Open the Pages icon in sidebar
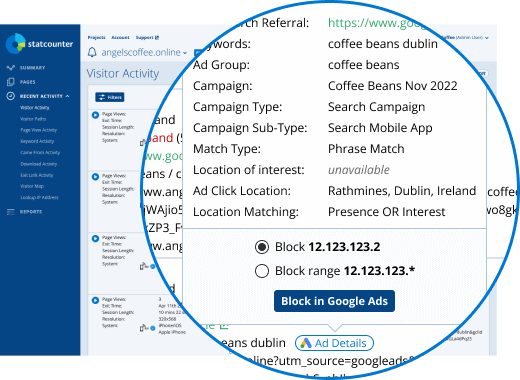This screenshot has height=380, width=520. click(x=11, y=82)
